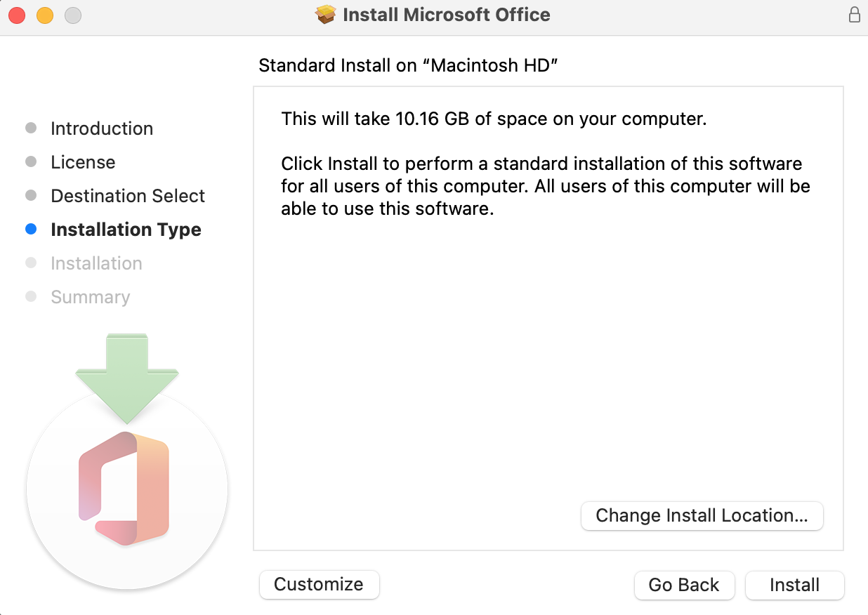Click the Standard Install on "Macintosh HD" heading

coord(408,65)
